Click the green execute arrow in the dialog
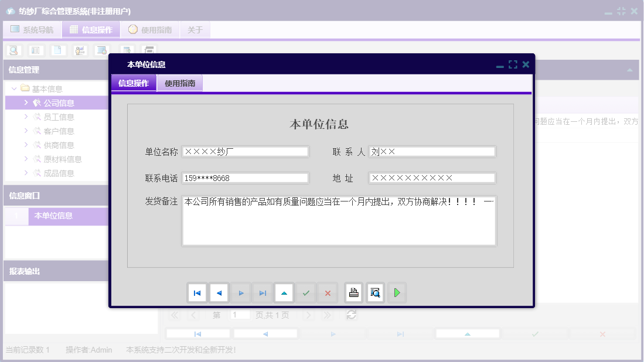The width and height of the screenshot is (644, 362). point(397,293)
